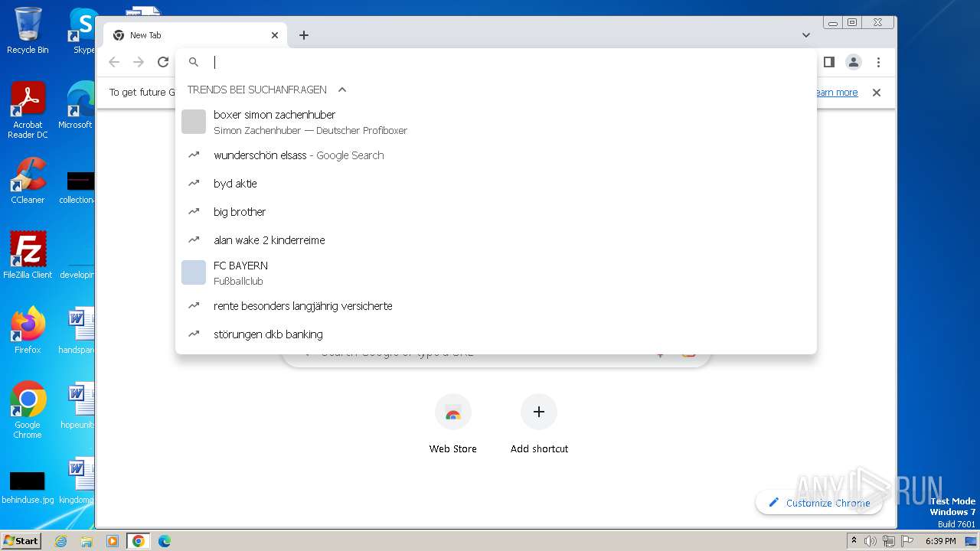Select the FC BAYERN Fußballclub suggestion
980x551 pixels.
click(496, 272)
